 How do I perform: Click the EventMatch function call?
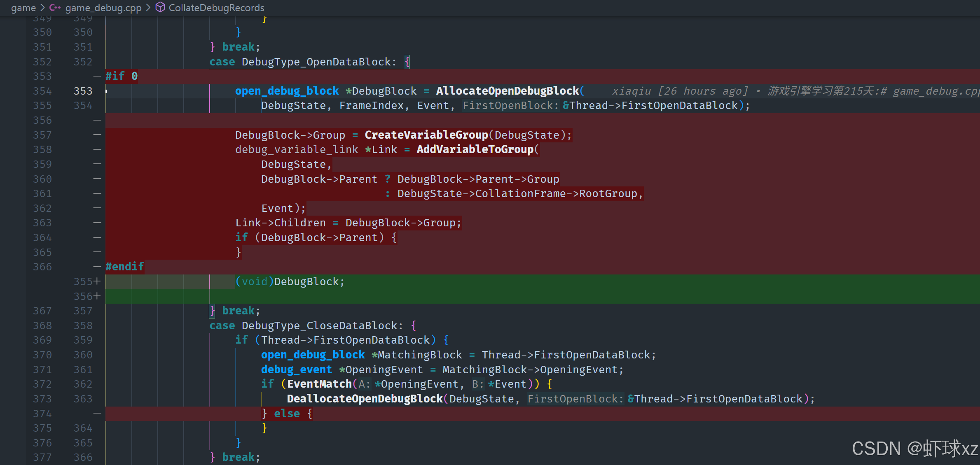tap(319, 384)
